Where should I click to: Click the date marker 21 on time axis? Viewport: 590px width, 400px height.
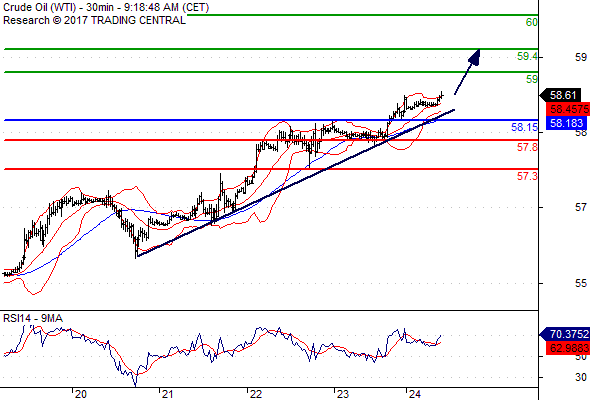[167, 394]
